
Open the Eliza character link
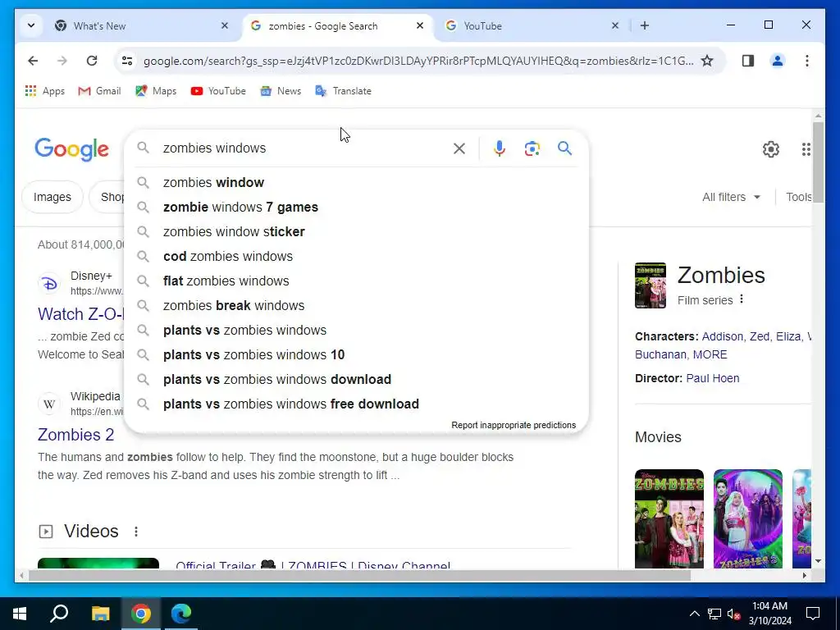pos(788,336)
